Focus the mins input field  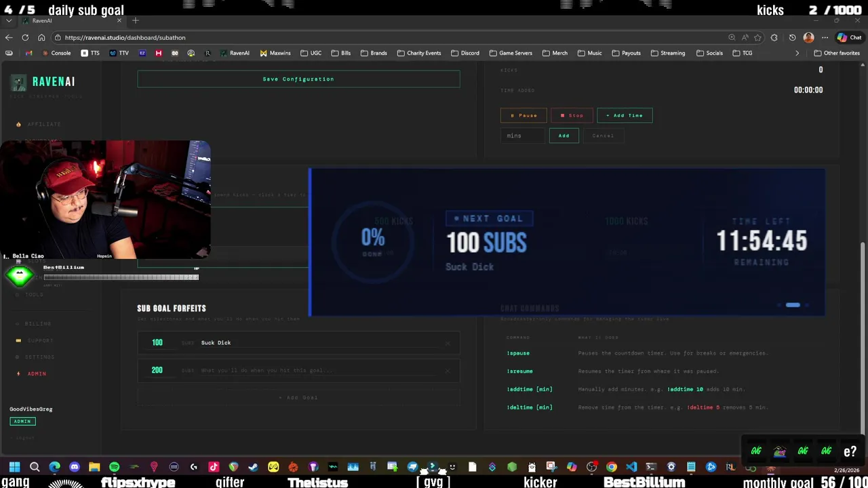[523, 136]
